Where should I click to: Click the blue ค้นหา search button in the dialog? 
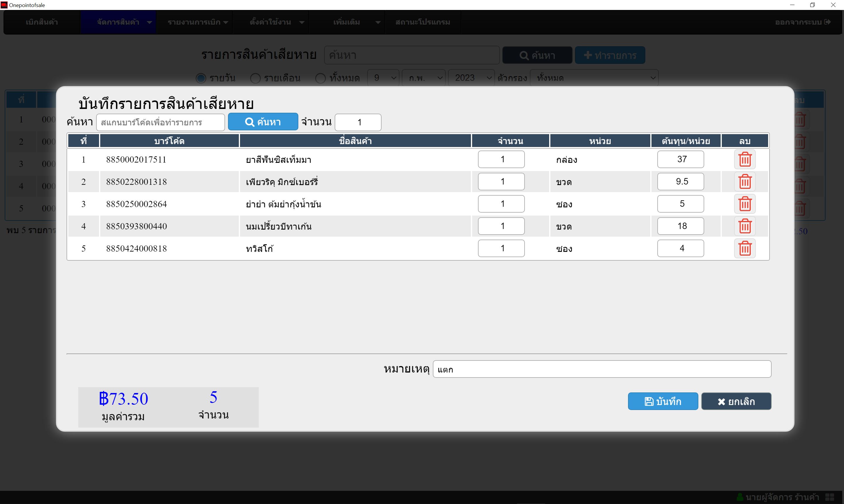263,122
